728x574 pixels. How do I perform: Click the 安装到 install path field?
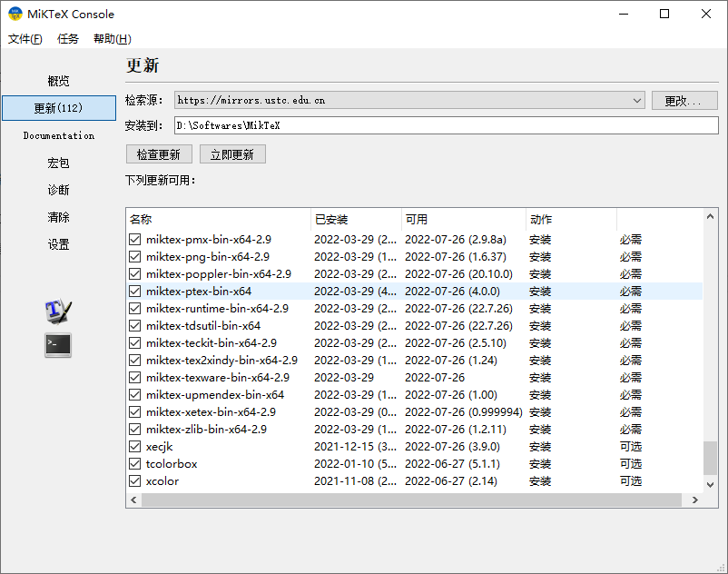(x=447, y=125)
